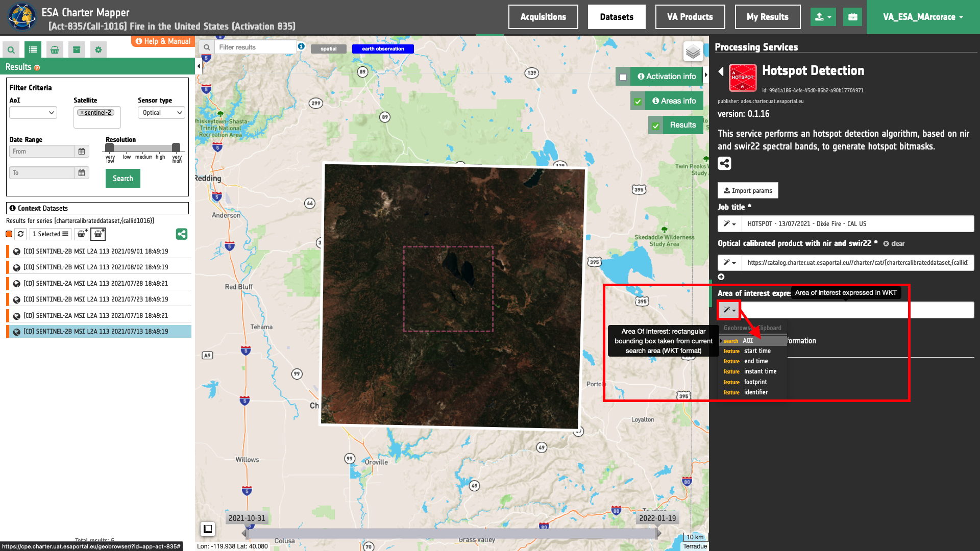Click the left Resolution slider handle

pos(110,147)
